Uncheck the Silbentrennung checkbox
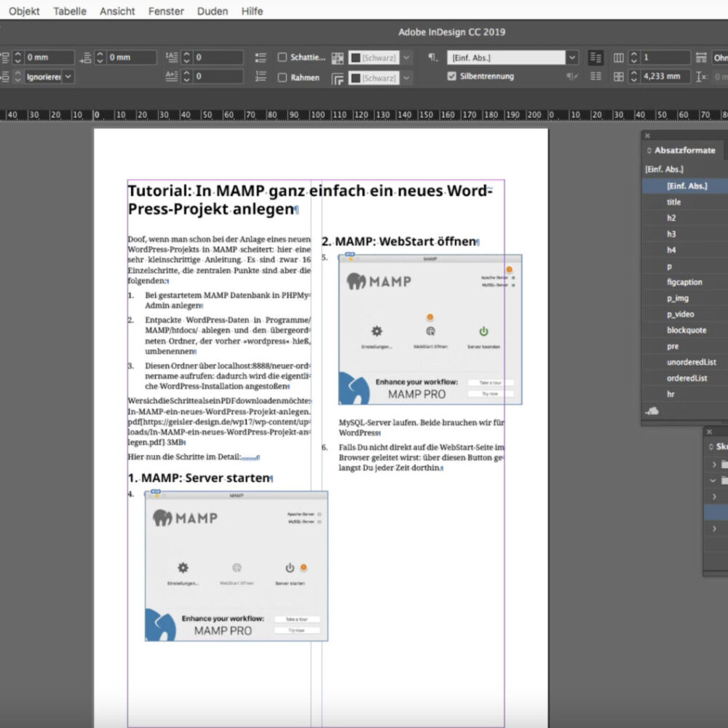The width and height of the screenshot is (728, 728). [451, 76]
